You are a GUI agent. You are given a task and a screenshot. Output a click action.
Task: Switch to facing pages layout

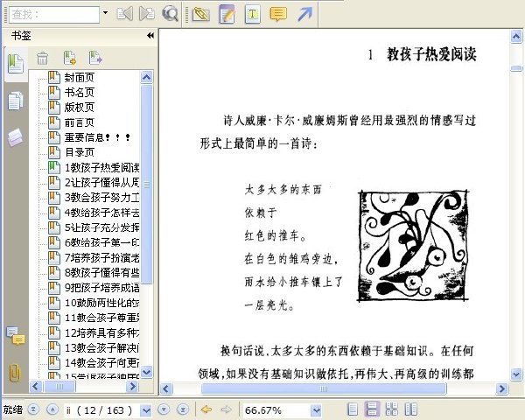[411, 409]
